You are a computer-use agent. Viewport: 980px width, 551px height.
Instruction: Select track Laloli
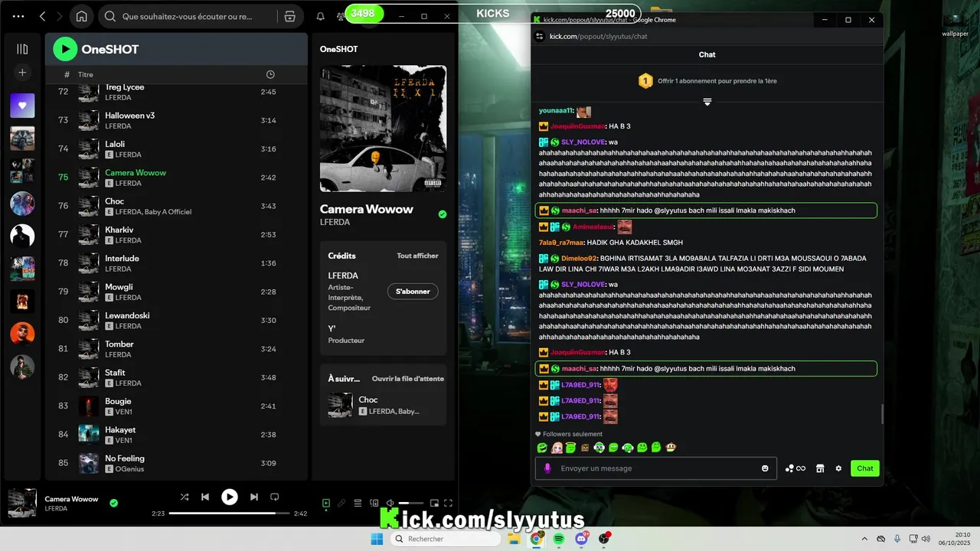point(176,148)
